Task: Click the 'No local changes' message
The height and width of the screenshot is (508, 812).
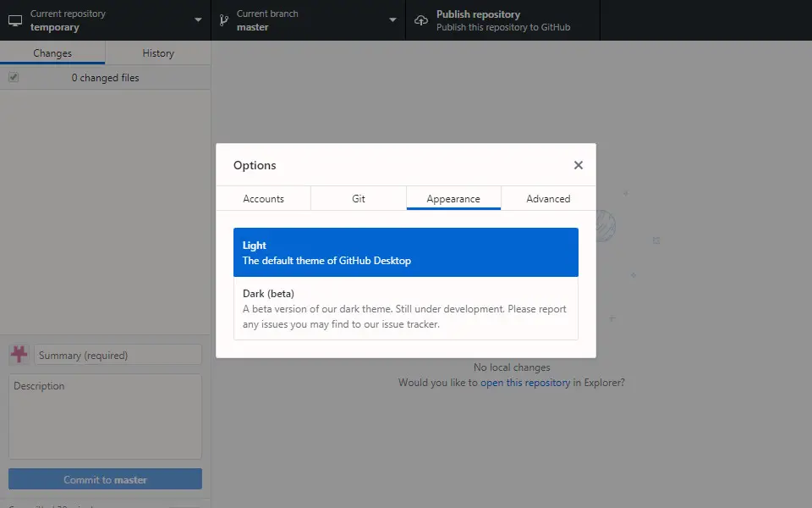Action: click(x=512, y=367)
